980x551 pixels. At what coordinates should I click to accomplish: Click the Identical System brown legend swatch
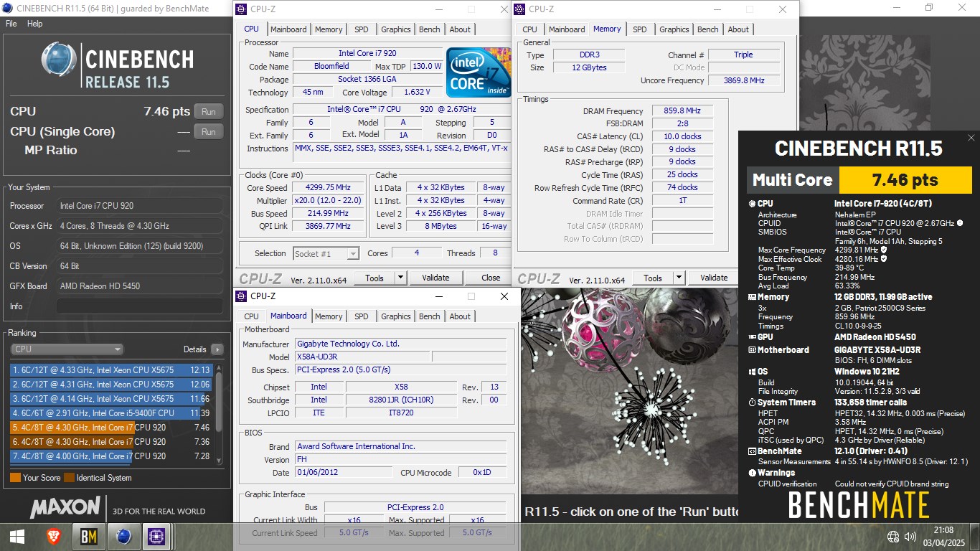tap(69, 478)
